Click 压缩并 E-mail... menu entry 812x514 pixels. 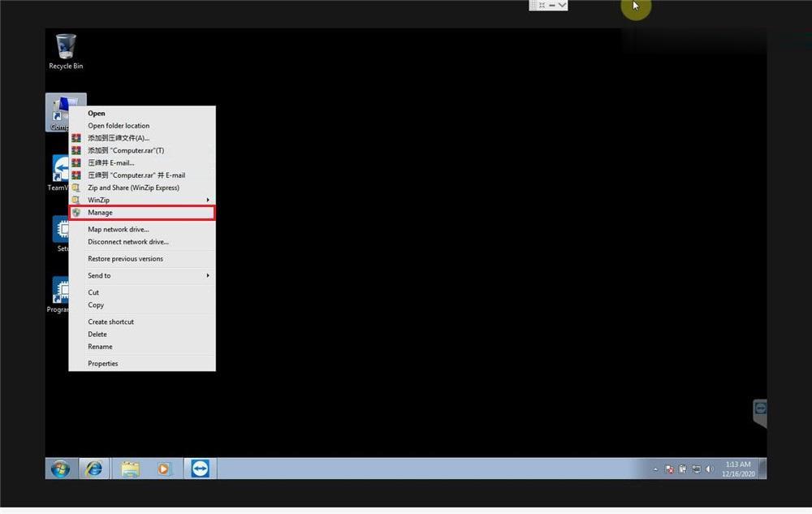click(x=142, y=163)
